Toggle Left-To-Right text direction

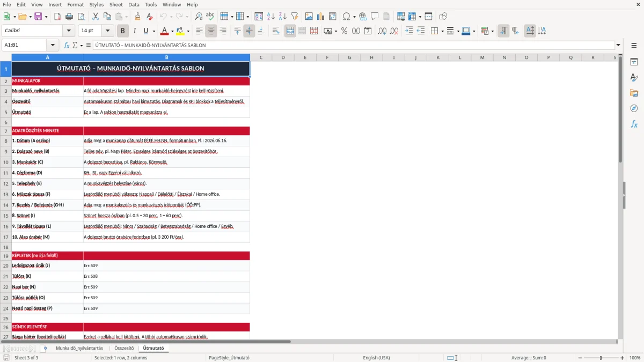click(503, 31)
